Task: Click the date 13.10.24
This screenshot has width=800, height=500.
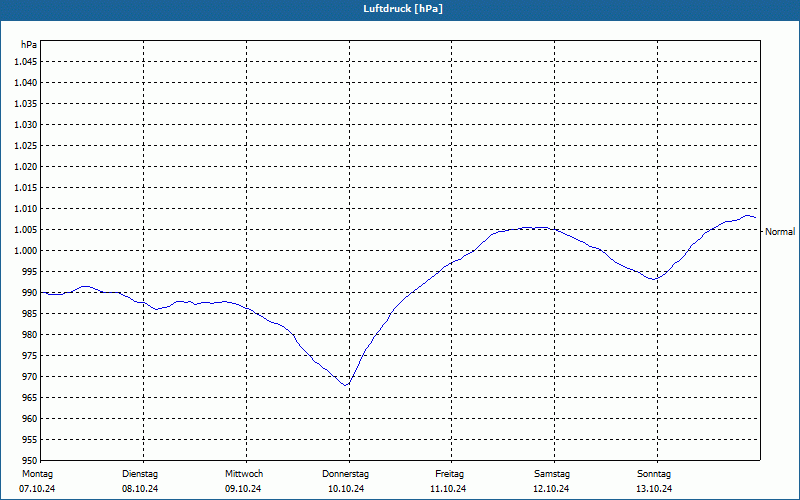Action: tap(654, 489)
